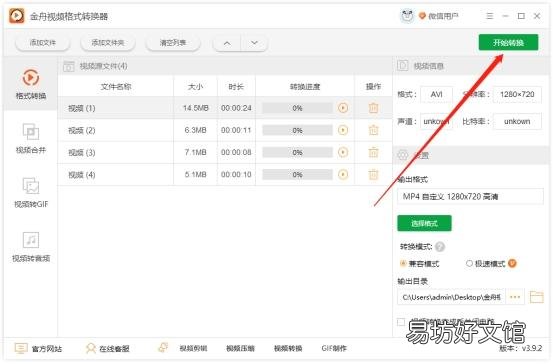553x364 pixels.
Task: Click 官方网站 link
Action: click(x=38, y=348)
